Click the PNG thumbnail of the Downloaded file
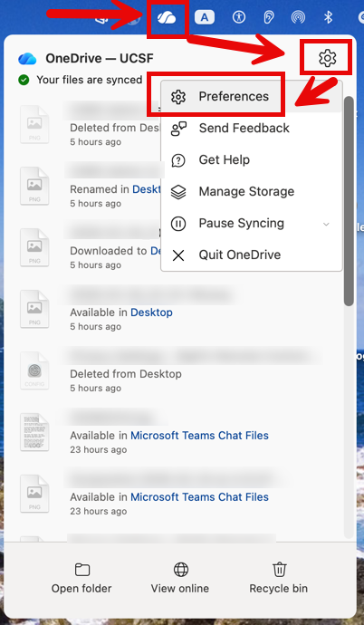 tap(34, 247)
